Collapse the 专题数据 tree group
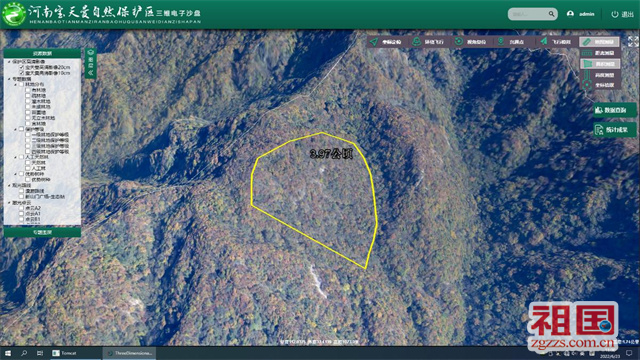This screenshot has width=640, height=360. coord(9,79)
